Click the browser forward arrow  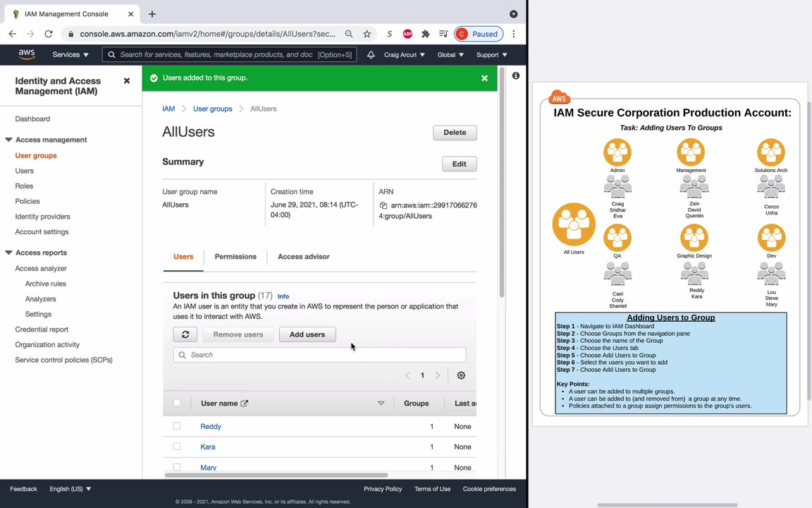30,34
